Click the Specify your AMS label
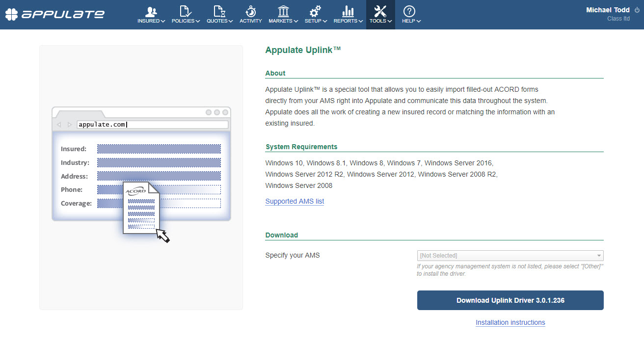 [293, 255]
